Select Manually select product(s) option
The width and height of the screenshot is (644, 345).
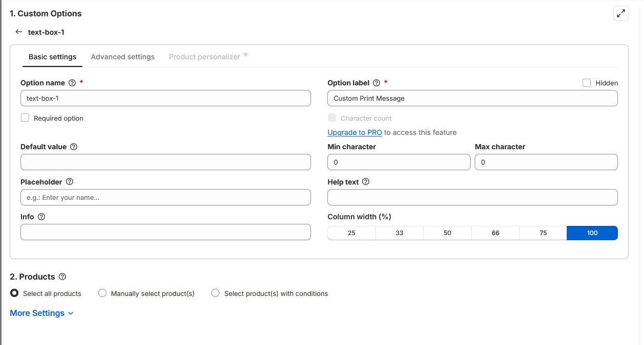[x=102, y=293]
